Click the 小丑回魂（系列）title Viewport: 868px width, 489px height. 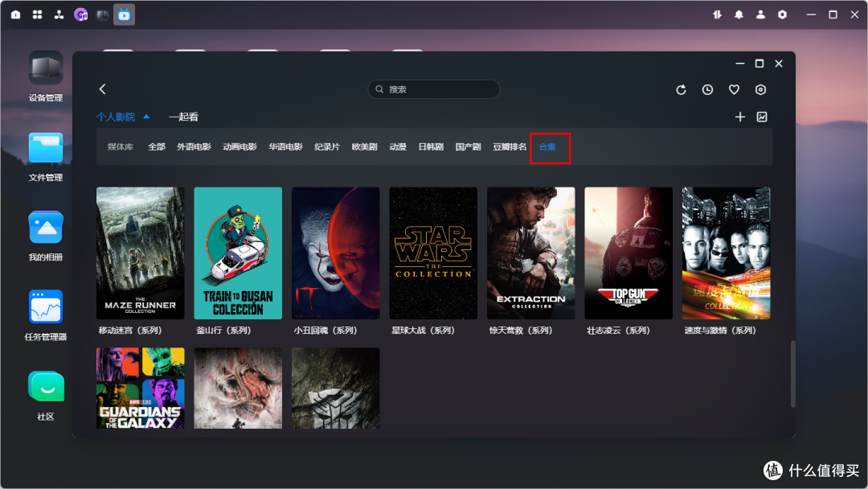coord(325,331)
